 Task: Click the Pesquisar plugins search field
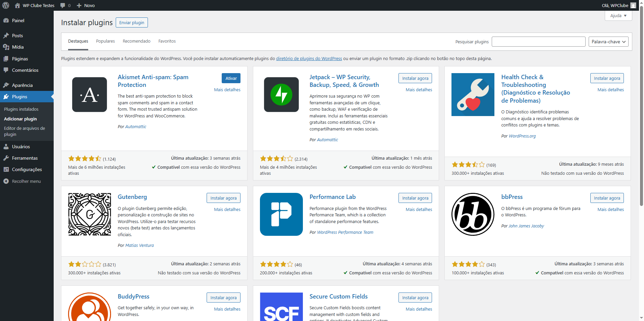(539, 42)
